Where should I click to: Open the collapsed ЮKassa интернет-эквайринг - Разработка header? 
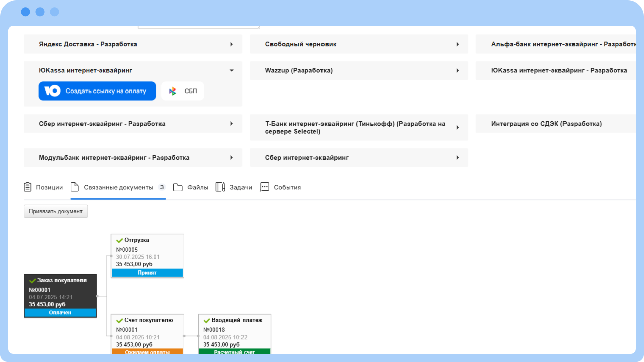(556, 71)
